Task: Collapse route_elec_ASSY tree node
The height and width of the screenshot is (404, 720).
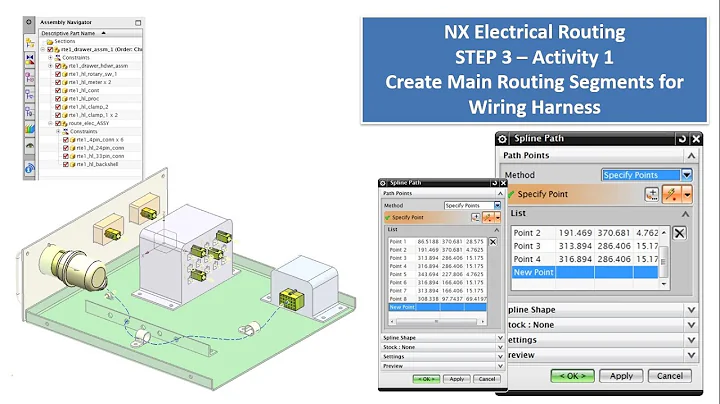Action: 51,123
